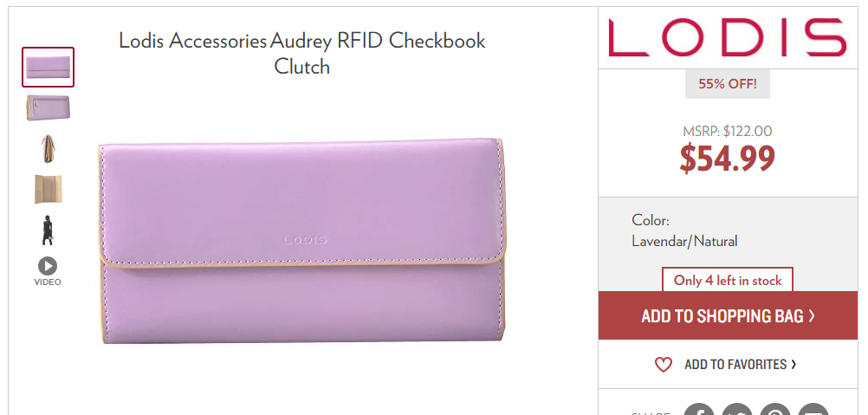
Task: View the side profile thumbnail
Action: pos(49,148)
